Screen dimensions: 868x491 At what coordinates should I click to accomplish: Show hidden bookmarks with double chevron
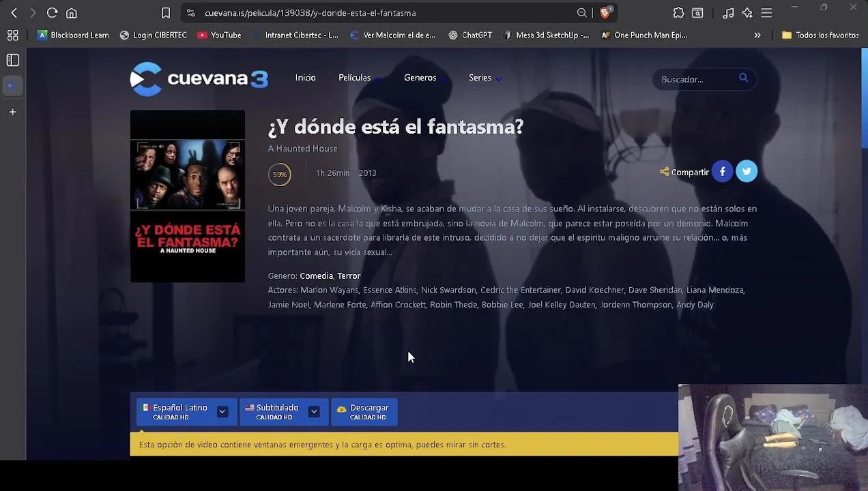pos(757,35)
